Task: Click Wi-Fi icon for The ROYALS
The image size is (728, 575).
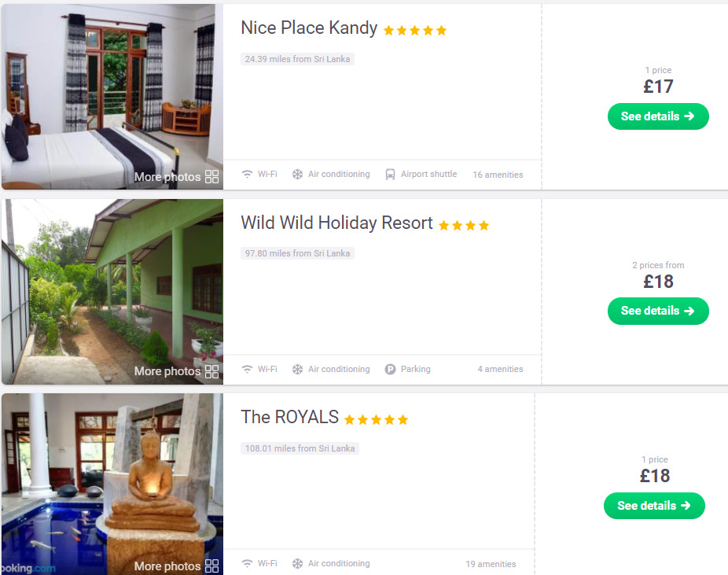Action: click(x=247, y=563)
